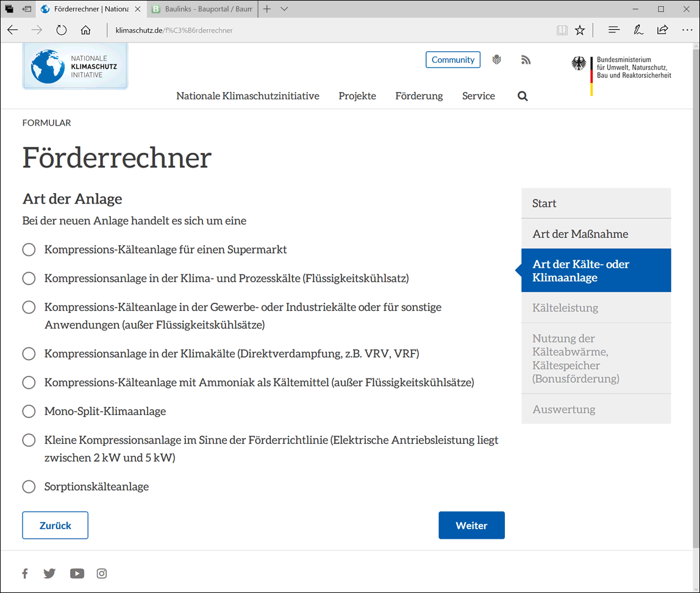This screenshot has height=593, width=700.
Task: Show tabs you've set aside icon
Action: coord(9,9)
